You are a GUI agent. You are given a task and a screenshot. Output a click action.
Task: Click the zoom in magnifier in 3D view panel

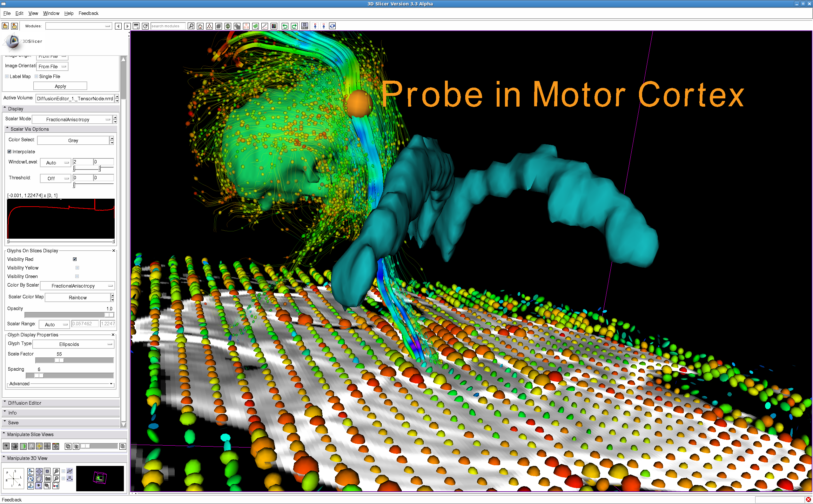point(56,471)
